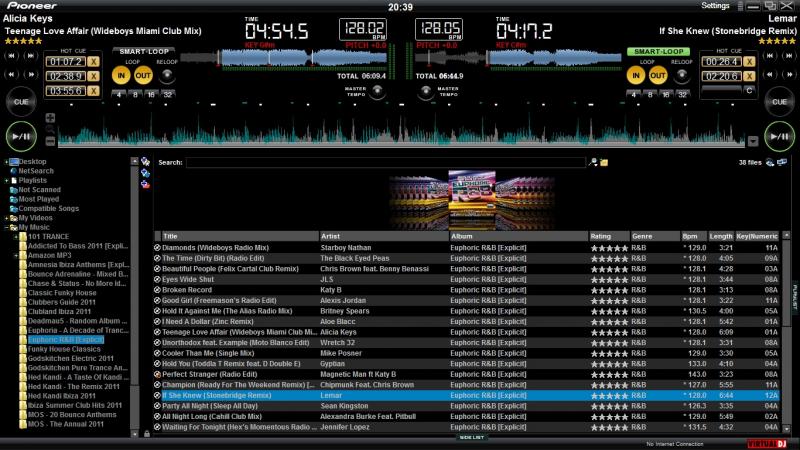Toggle Reloop on right deck
Image resolution: width=800 pixels, height=450 pixels.
tap(682, 76)
